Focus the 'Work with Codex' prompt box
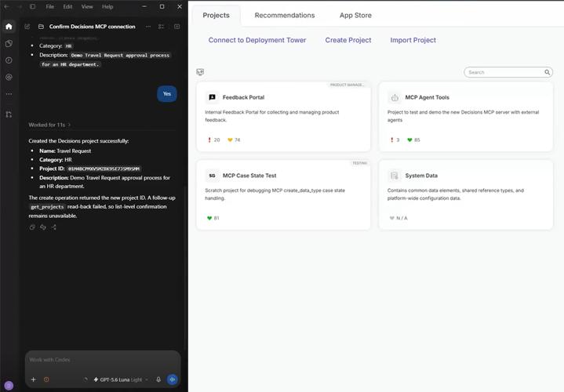Viewport: 564px width, 392px height. 103,360
